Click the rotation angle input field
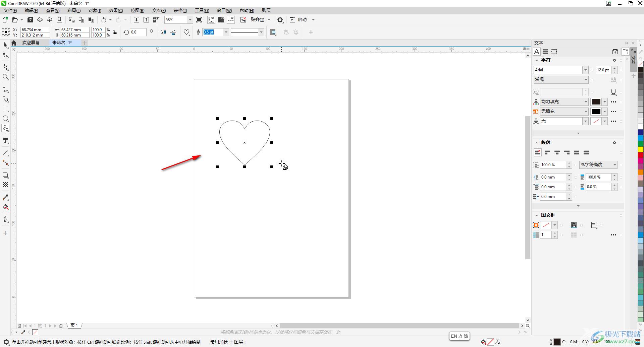The image size is (644, 347). [138, 32]
